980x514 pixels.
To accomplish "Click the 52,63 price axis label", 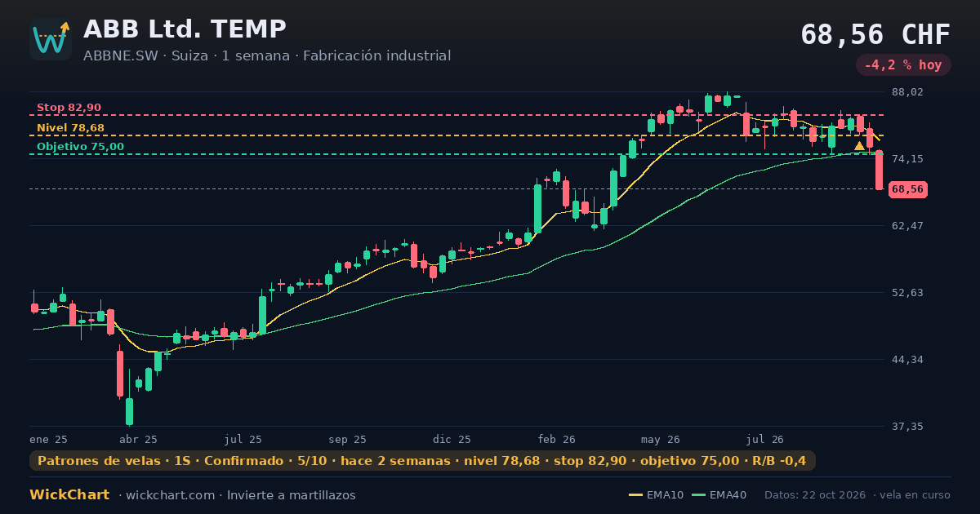I will pyautogui.click(x=907, y=293).
